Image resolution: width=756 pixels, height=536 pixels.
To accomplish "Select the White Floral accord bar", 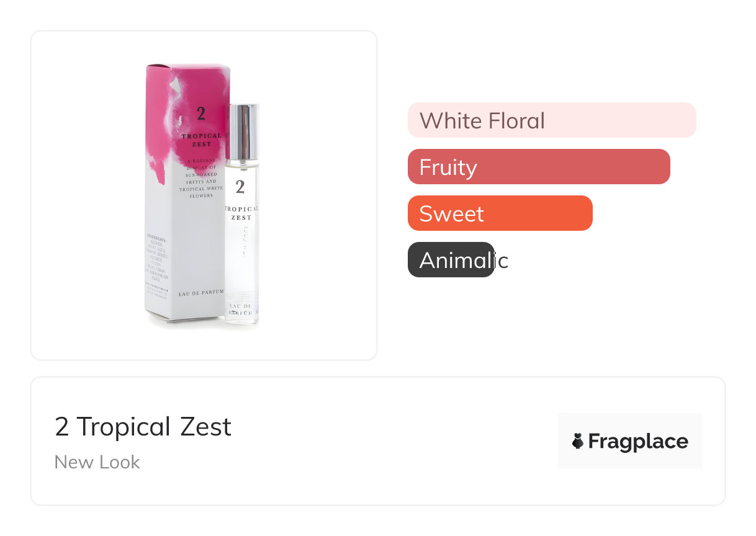I will 551,120.
